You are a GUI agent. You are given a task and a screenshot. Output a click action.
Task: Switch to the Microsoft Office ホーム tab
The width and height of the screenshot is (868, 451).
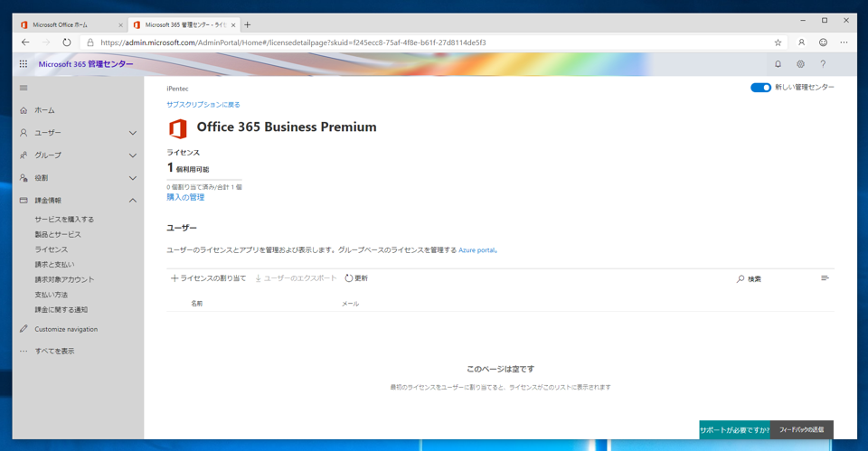click(x=71, y=25)
